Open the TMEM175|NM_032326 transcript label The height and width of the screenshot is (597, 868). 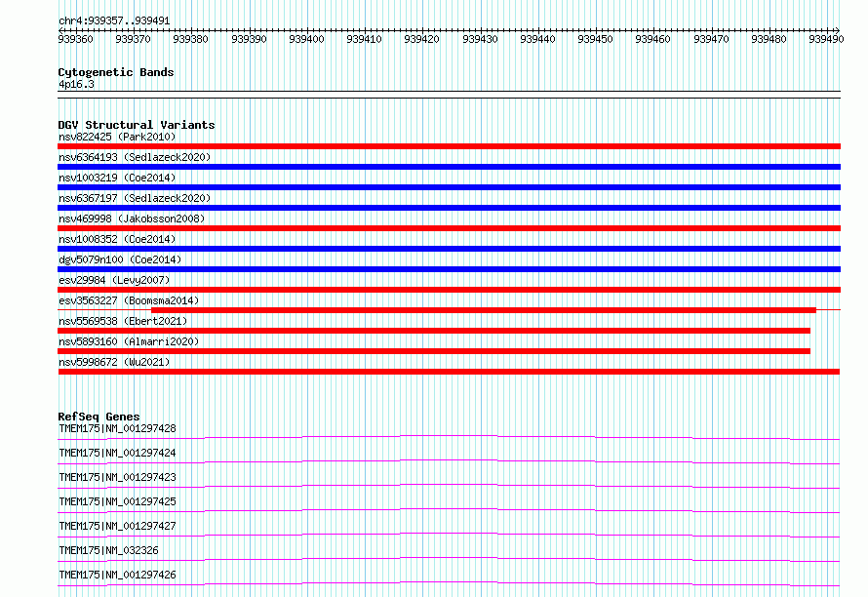(x=108, y=550)
